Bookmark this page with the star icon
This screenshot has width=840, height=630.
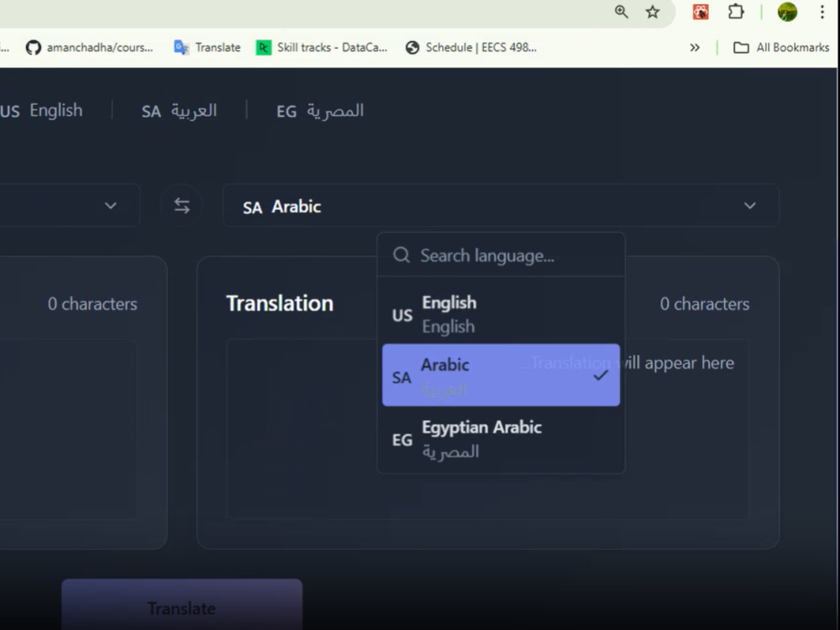click(x=652, y=12)
